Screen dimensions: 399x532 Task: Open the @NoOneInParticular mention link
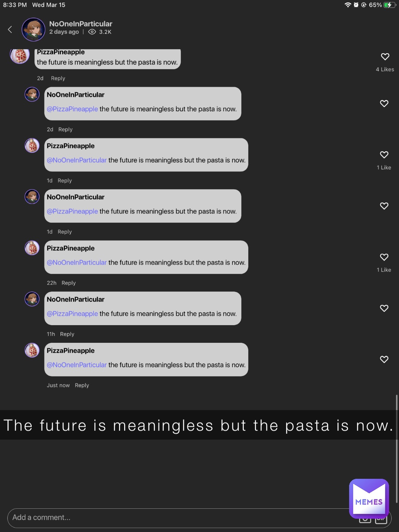76,365
